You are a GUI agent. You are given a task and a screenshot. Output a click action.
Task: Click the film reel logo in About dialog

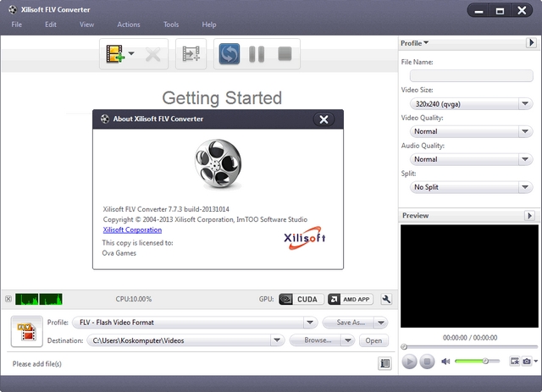[x=218, y=164]
